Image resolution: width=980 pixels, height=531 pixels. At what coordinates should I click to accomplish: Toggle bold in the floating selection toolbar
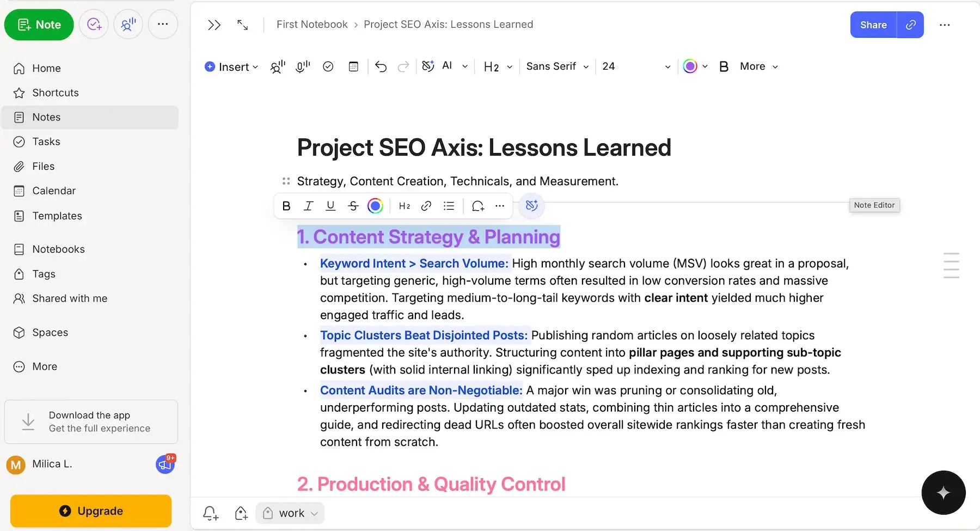286,206
